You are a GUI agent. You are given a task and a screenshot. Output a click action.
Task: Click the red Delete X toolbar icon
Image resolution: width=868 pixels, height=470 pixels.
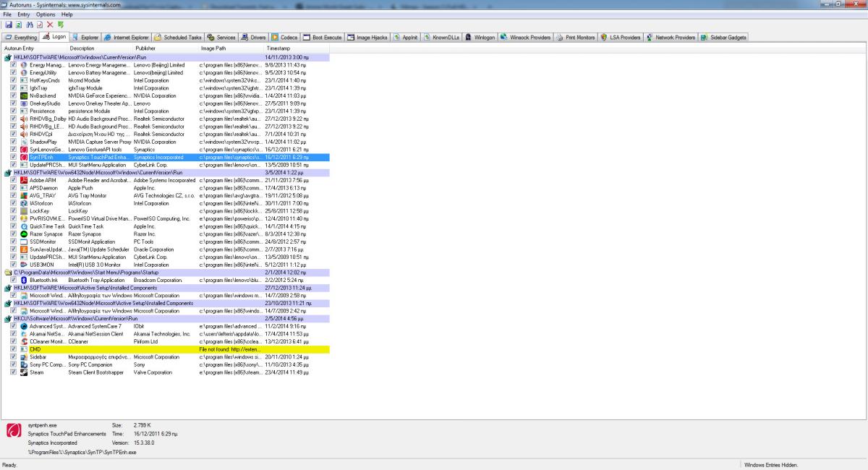(50, 25)
